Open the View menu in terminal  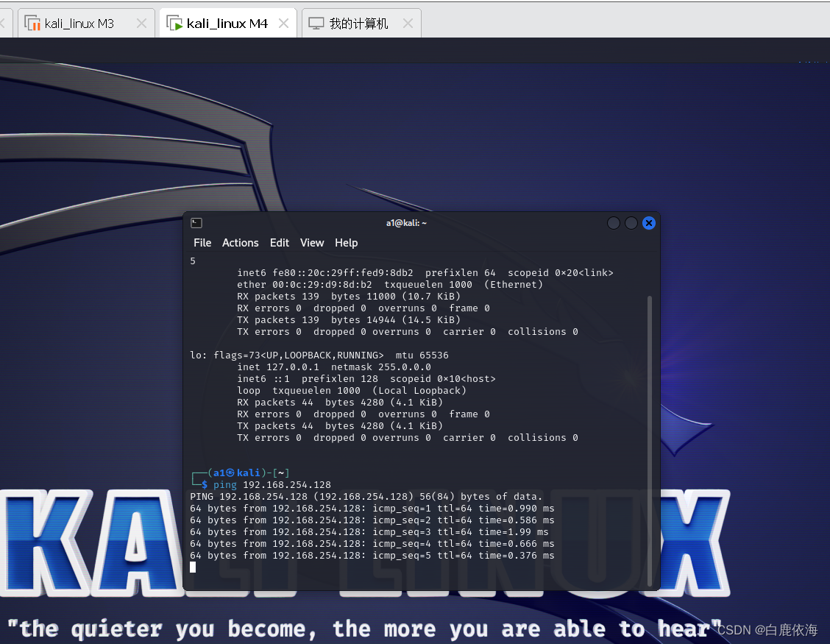(312, 243)
